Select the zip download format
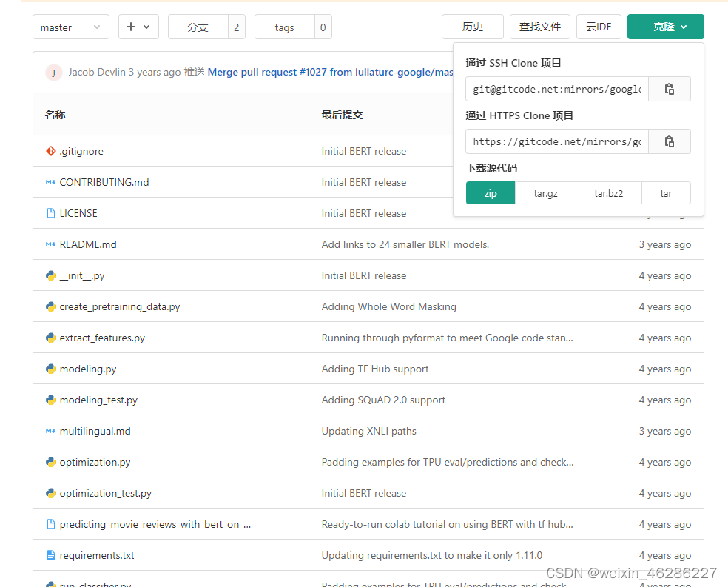This screenshot has width=728, height=587. coord(490,192)
